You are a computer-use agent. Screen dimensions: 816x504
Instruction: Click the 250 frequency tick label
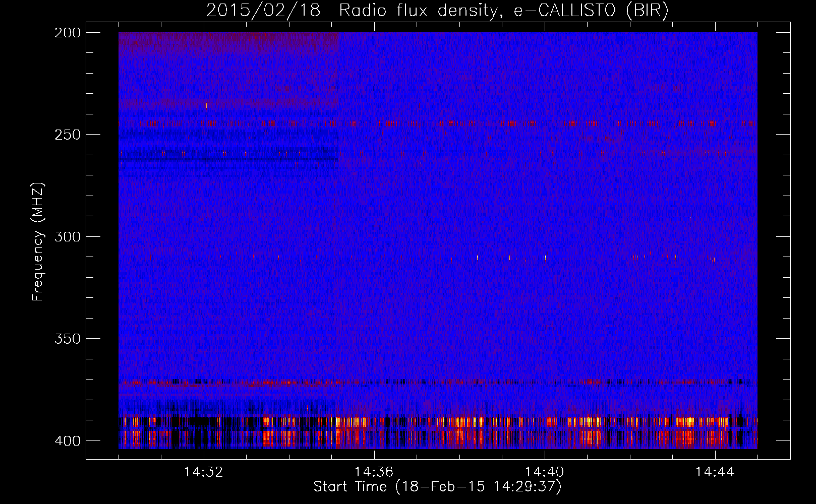[67, 135]
